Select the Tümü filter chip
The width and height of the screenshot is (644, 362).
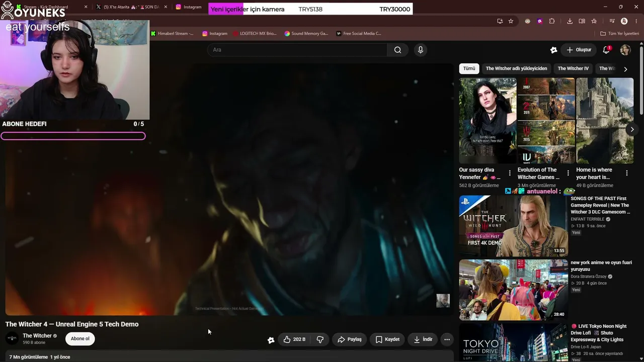[x=469, y=68]
